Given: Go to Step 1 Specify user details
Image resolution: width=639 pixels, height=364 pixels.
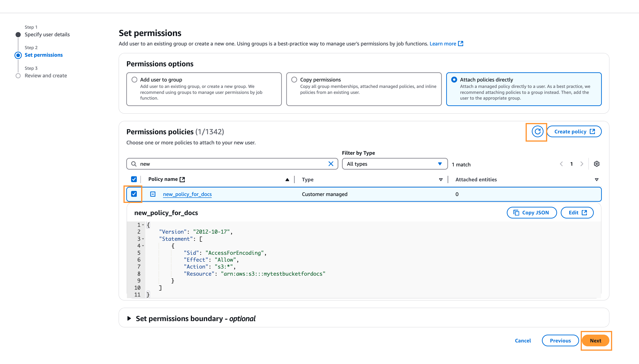Looking at the screenshot, I should click(x=47, y=34).
